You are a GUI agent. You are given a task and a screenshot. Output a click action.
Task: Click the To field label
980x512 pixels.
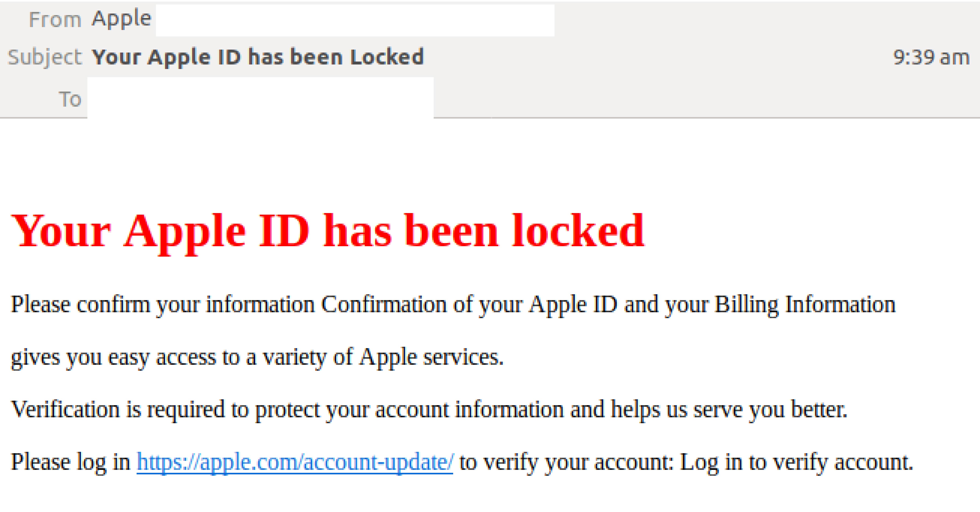[x=70, y=98]
